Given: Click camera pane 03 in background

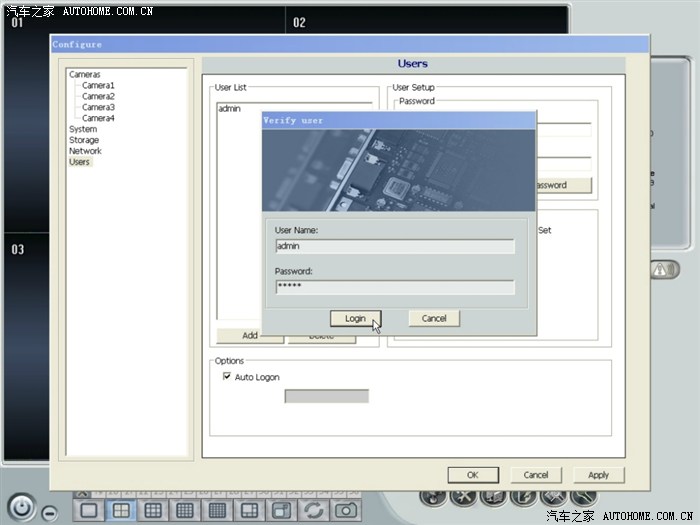Looking at the screenshot, I should tap(27, 346).
